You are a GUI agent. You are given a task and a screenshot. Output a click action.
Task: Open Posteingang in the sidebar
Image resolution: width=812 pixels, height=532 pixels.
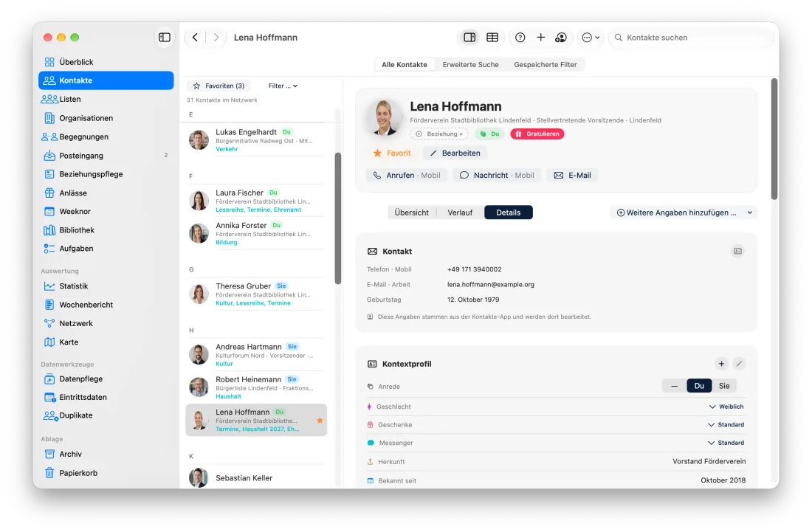click(x=106, y=155)
